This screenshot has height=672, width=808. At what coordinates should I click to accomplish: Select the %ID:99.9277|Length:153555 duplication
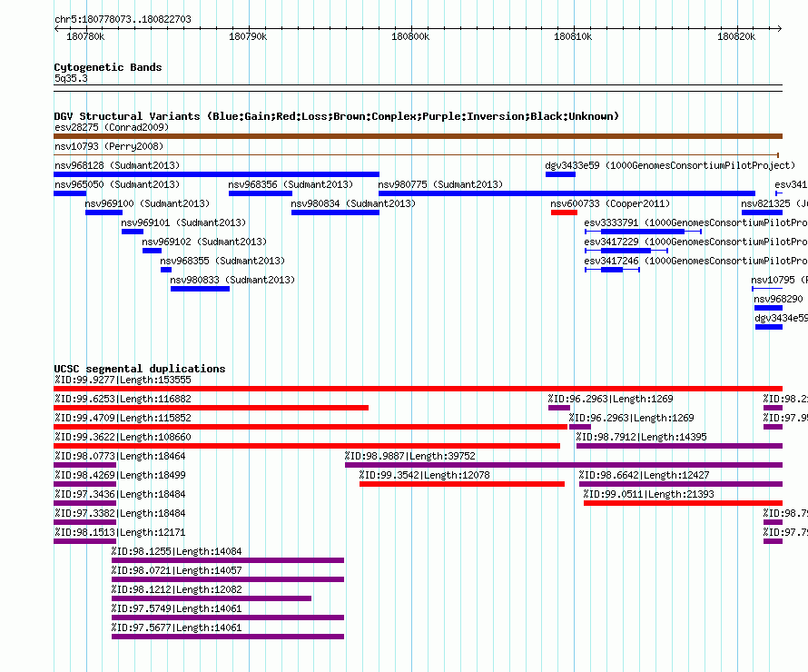coord(418,389)
